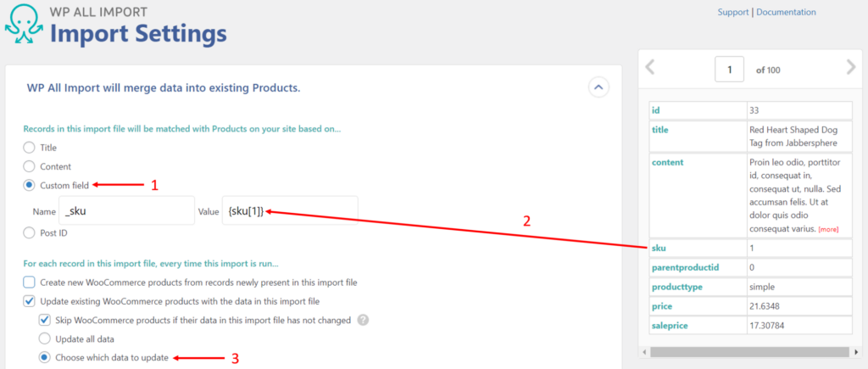Go to previous record arrow
Screen dimensions: 868x369
click(650, 67)
